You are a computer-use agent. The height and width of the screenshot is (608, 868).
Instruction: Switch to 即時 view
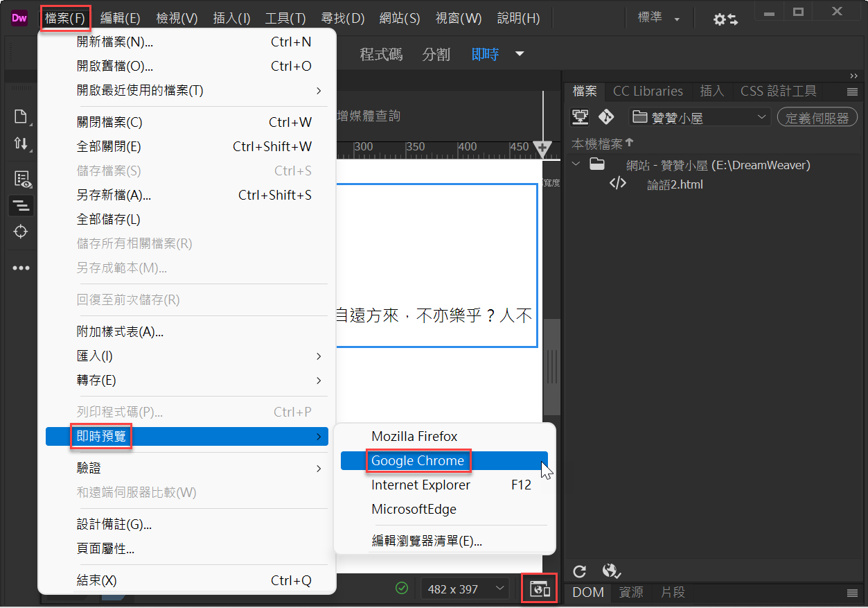pyautogui.click(x=485, y=54)
